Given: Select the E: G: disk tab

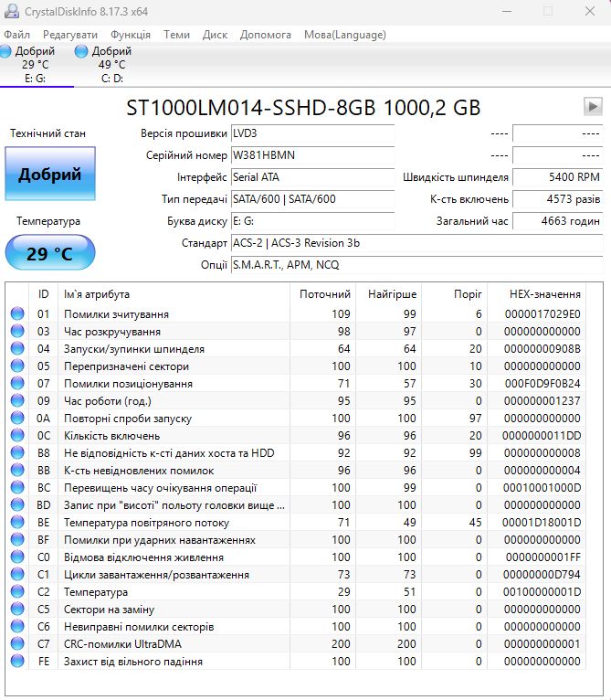Looking at the screenshot, I should pos(35,65).
